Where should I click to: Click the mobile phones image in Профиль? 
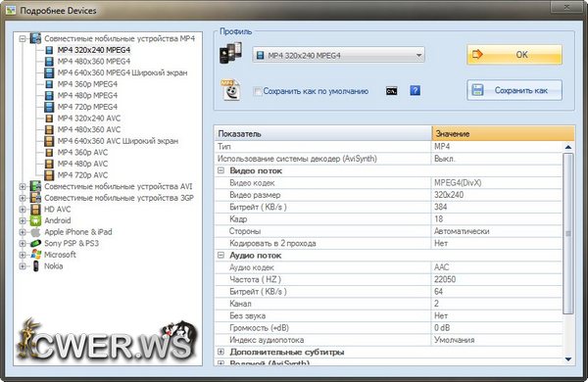[230, 53]
